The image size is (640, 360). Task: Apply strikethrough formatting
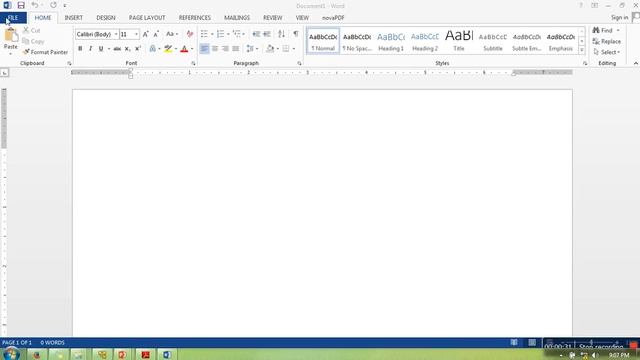pos(117,49)
